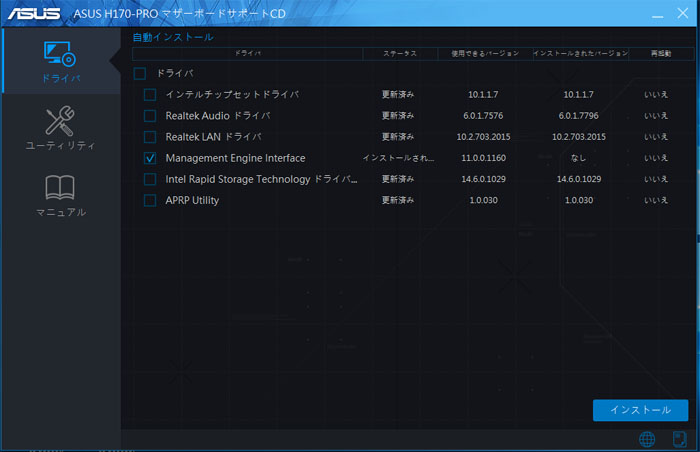
Task: Check Intel Rapid Storage Technology checkbox
Action: coord(150,179)
